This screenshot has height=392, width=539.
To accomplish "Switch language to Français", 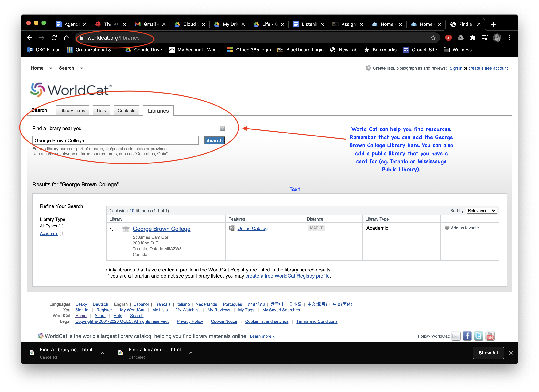I will 162,304.
